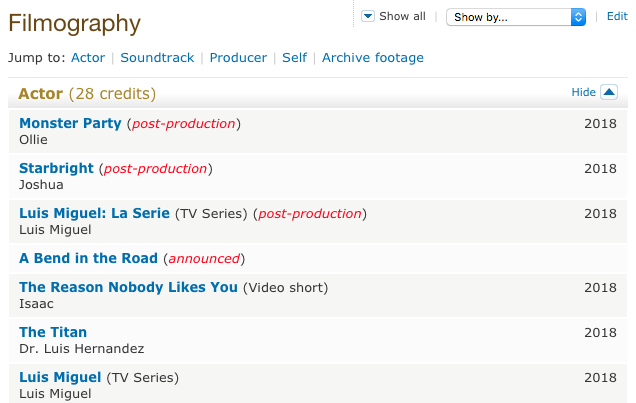Jump to the Actor section

(x=88, y=58)
